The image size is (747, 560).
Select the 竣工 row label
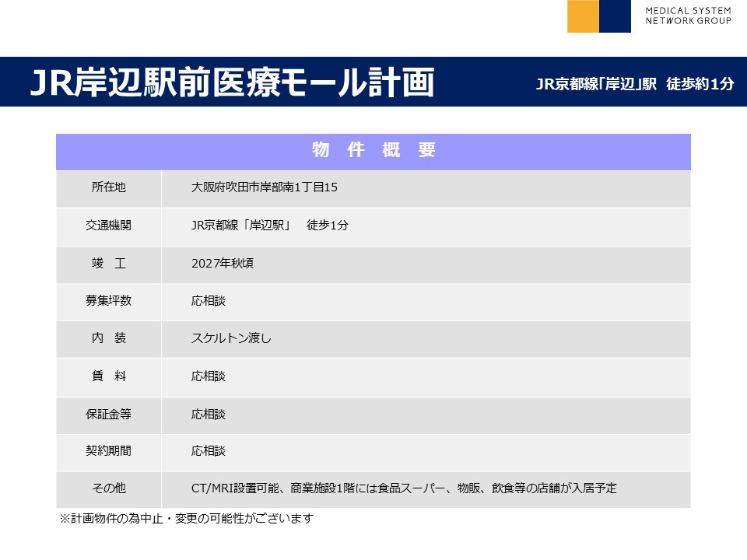108,264
